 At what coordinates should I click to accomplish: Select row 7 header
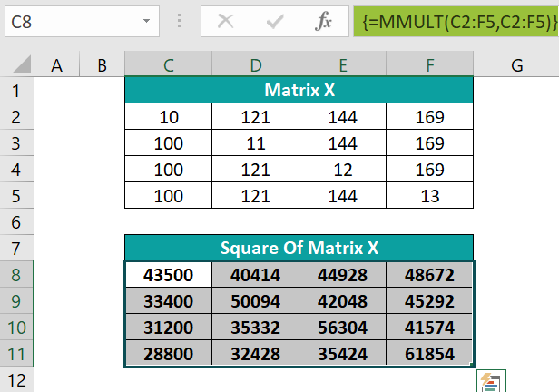point(16,249)
